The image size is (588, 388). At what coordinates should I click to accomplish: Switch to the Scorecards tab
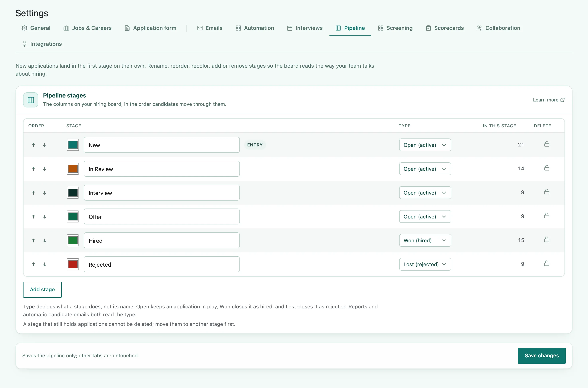tap(445, 28)
